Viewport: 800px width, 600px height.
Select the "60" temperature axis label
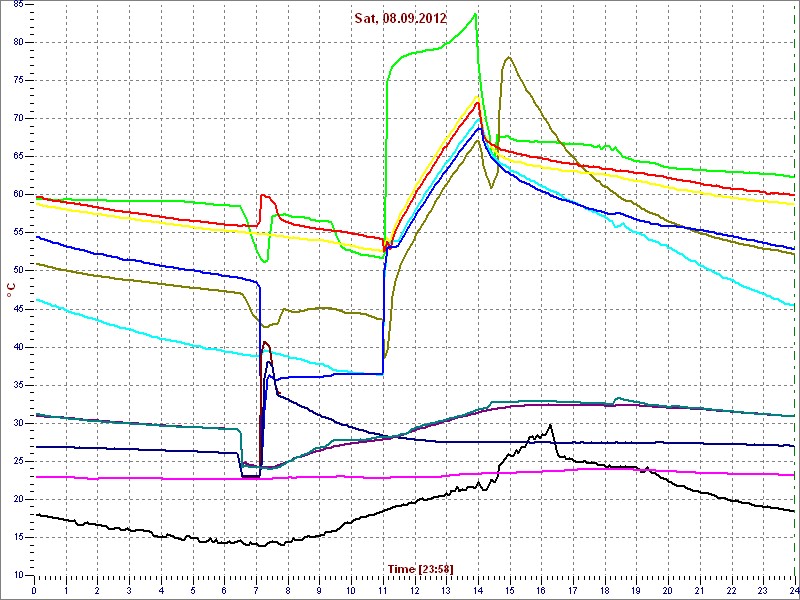(x=18, y=195)
